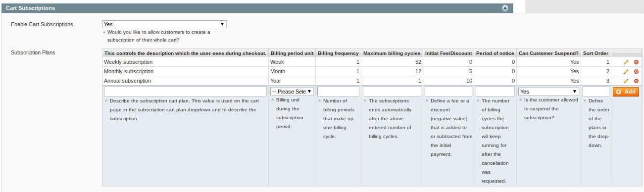Focus the Sort Order input field
Viewport: 644px width, 192px height.
(595, 92)
